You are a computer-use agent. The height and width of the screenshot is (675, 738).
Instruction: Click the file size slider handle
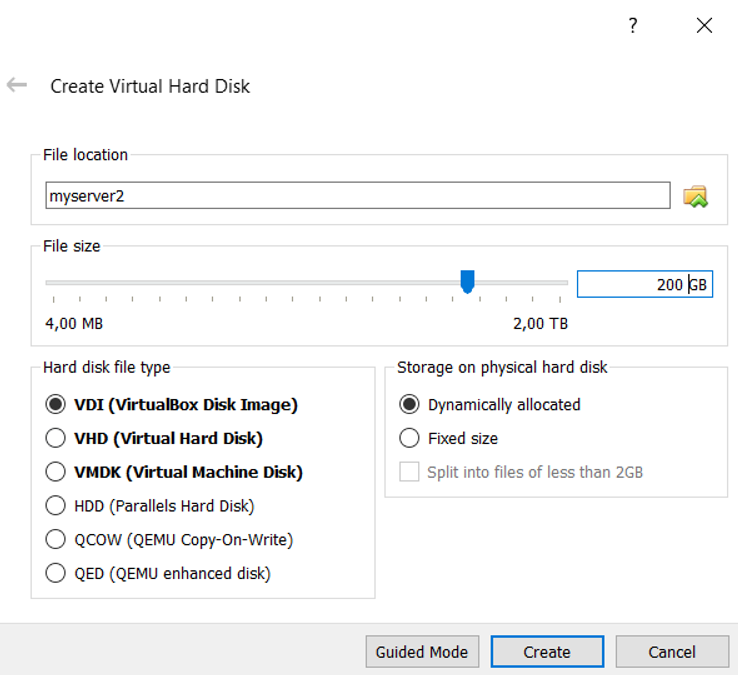tap(467, 281)
